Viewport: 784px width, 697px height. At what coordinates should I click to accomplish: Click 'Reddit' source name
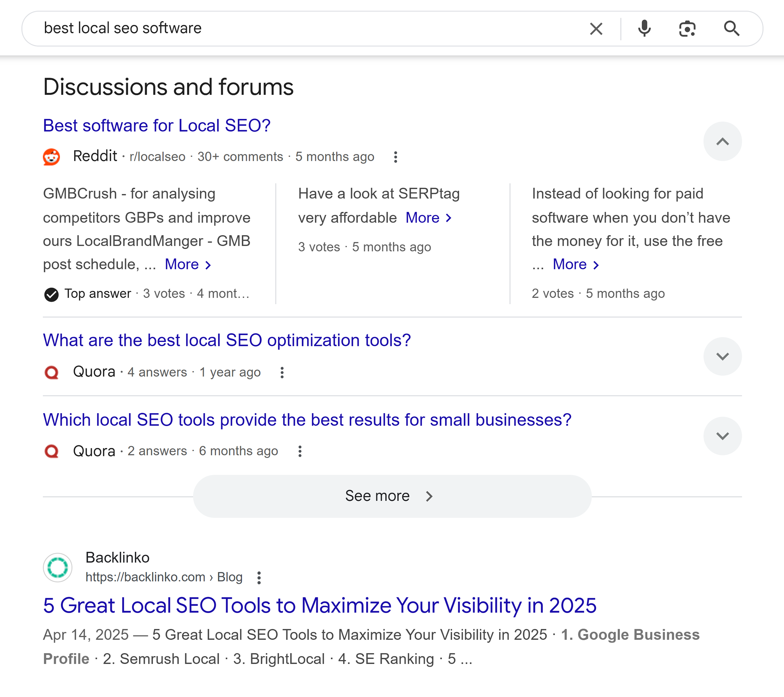click(x=95, y=156)
